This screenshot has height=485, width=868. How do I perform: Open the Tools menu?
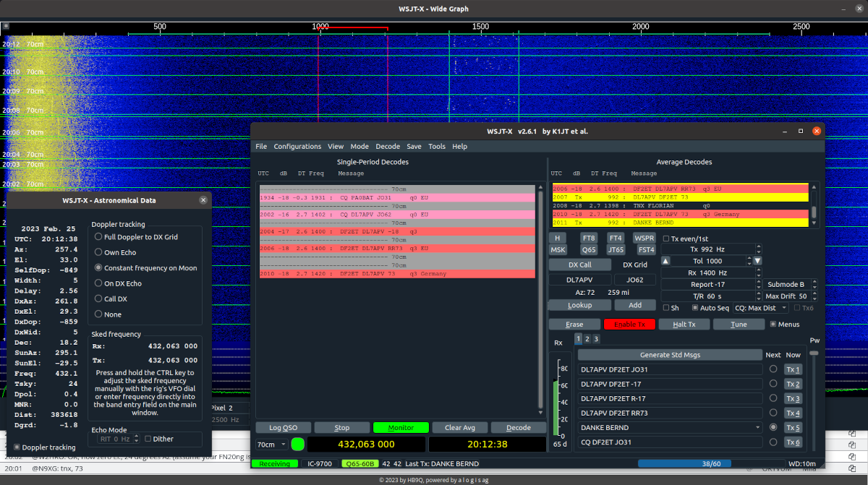[x=437, y=146]
